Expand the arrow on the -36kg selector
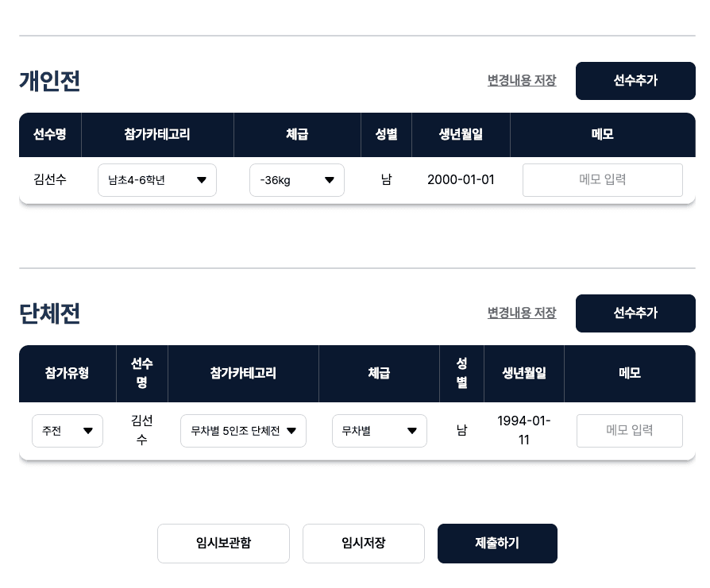The width and height of the screenshot is (710, 588). tap(329, 180)
